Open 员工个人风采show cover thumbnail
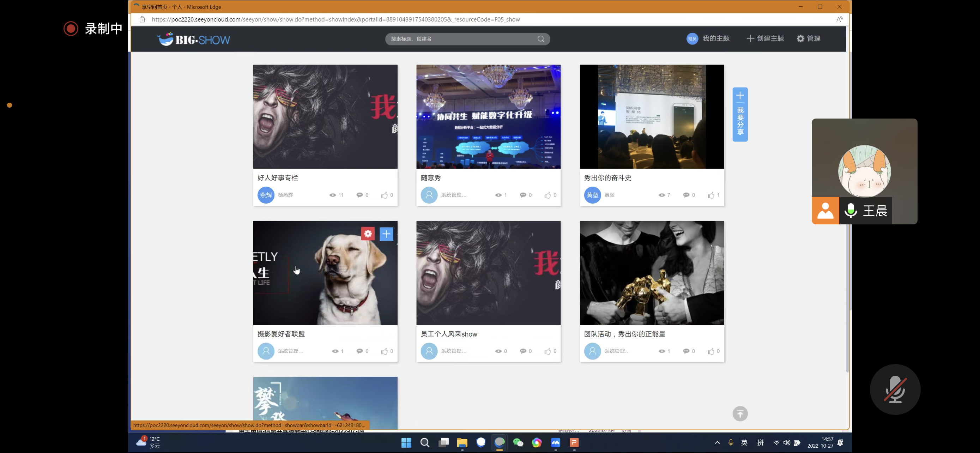The height and width of the screenshot is (453, 980). point(489,273)
